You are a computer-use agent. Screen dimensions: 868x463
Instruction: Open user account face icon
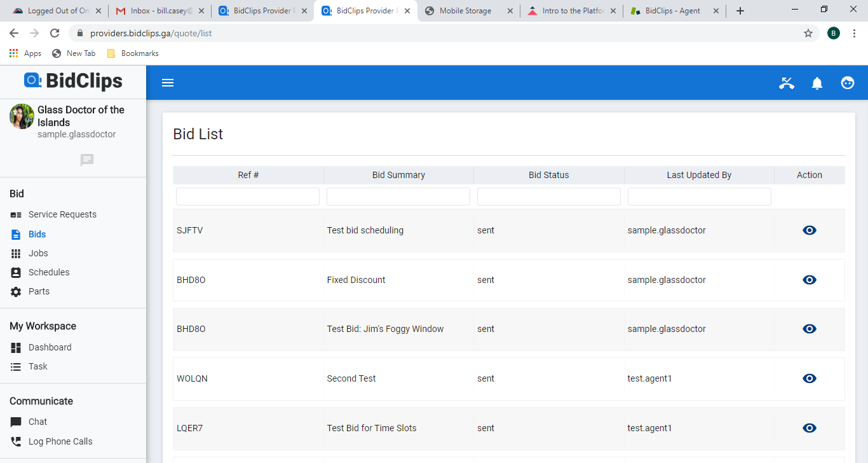coord(848,83)
